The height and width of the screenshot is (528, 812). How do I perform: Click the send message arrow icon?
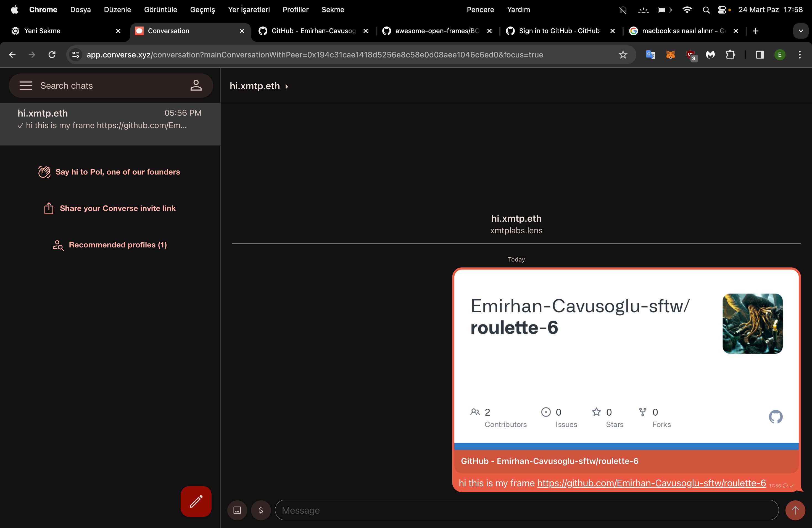point(795,510)
